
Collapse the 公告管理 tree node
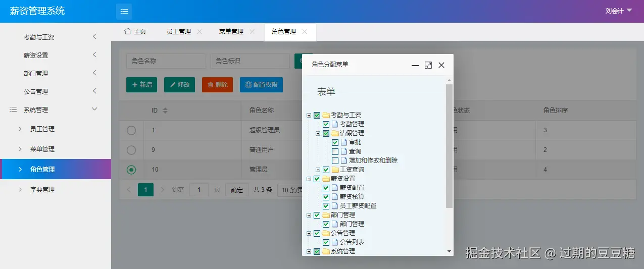pyautogui.click(x=309, y=233)
